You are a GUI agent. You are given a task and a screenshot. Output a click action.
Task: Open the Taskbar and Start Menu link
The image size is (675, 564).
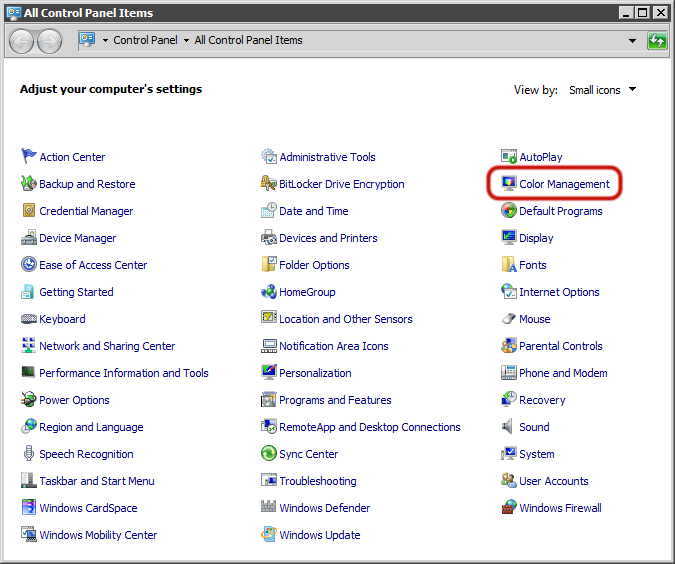(97, 481)
